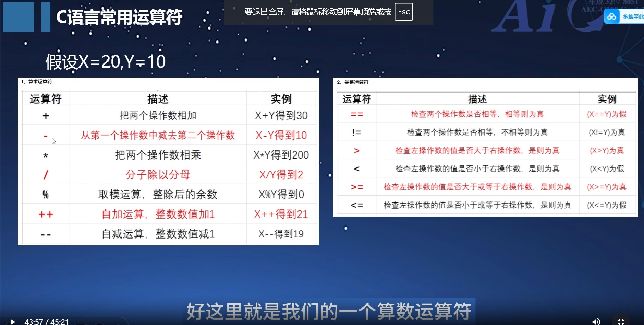Image resolution: width=644 pixels, height=325 pixels.
Task: Click 运算符 header in the relational table
Action: pos(356,99)
